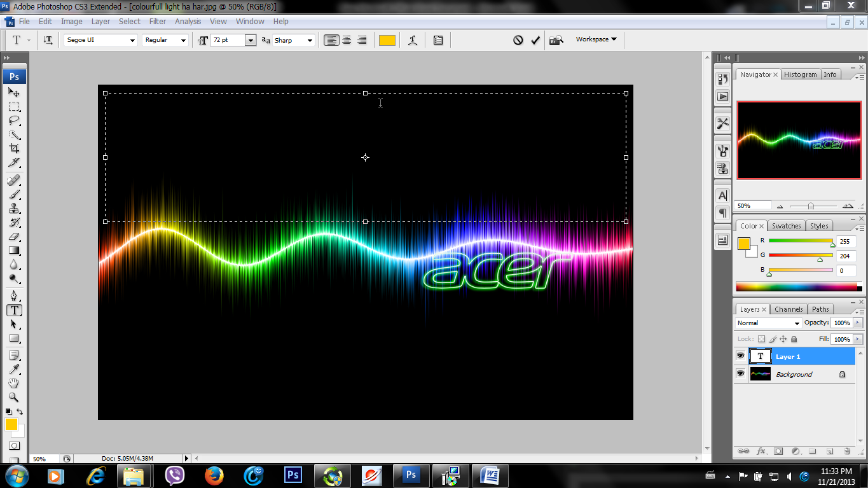The image size is (868, 488).
Task: Click text color swatch in options bar
Action: (x=387, y=40)
